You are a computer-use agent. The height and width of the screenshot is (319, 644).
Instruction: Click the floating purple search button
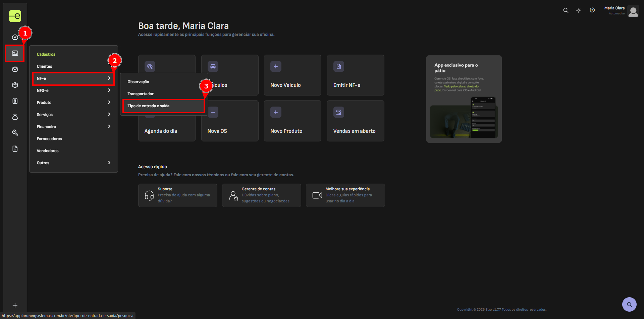tap(629, 304)
